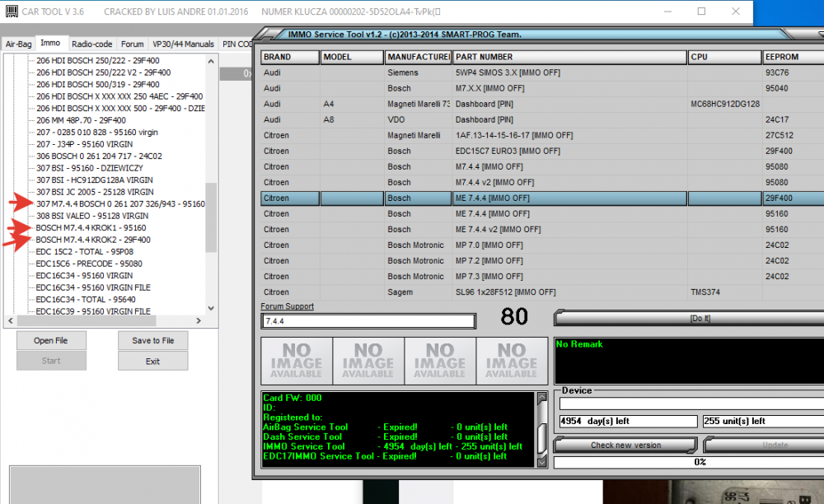
Task: Click the up arrow of the ECU list scrollbar
Action: (211, 61)
